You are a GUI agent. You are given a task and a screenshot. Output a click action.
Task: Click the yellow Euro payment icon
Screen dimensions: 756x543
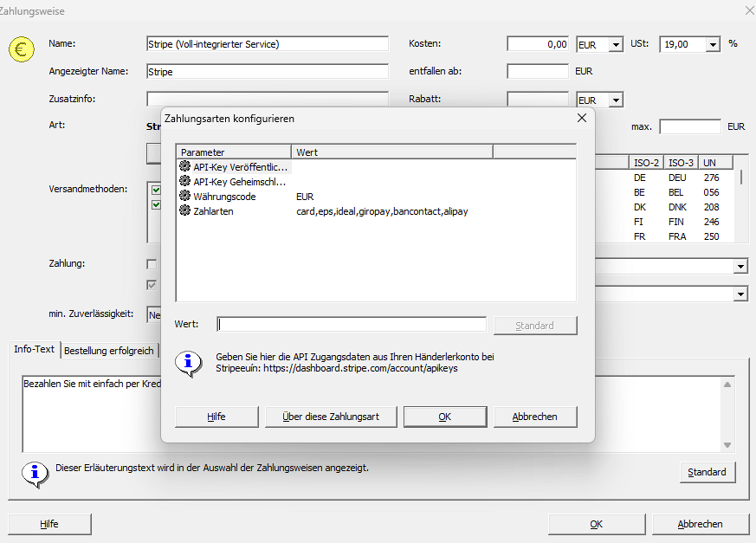click(x=22, y=49)
